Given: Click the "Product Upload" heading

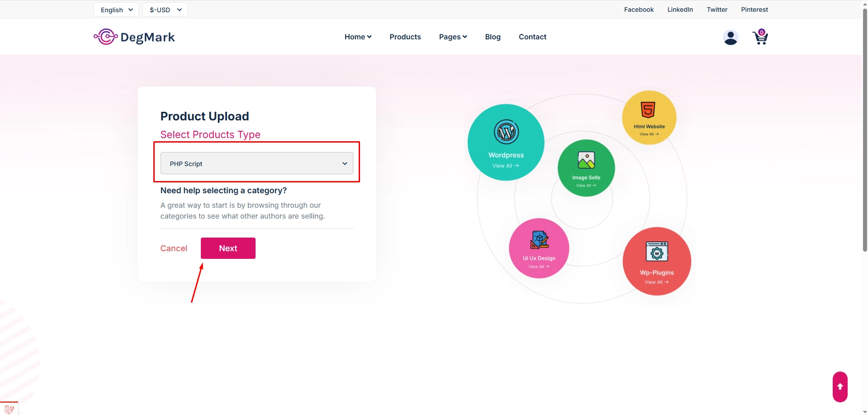Looking at the screenshot, I should (204, 116).
